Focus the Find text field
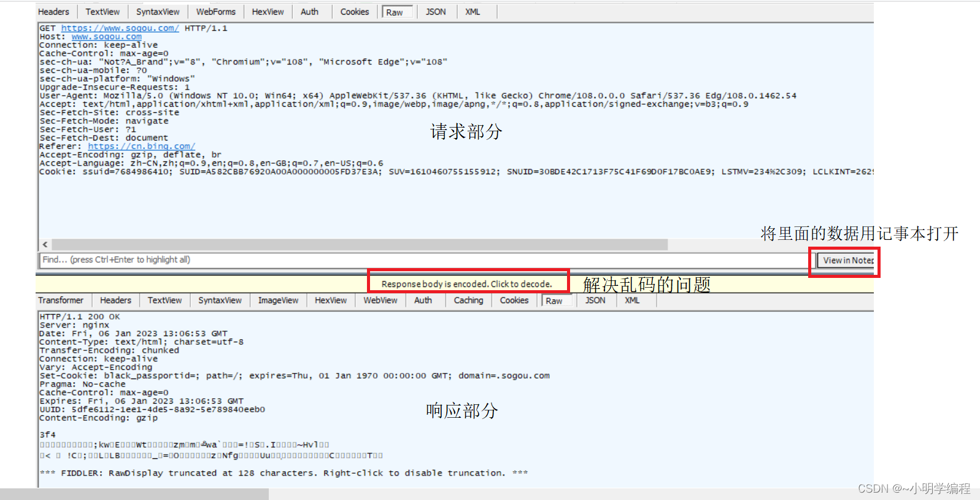This screenshot has width=980, height=500. click(426, 260)
